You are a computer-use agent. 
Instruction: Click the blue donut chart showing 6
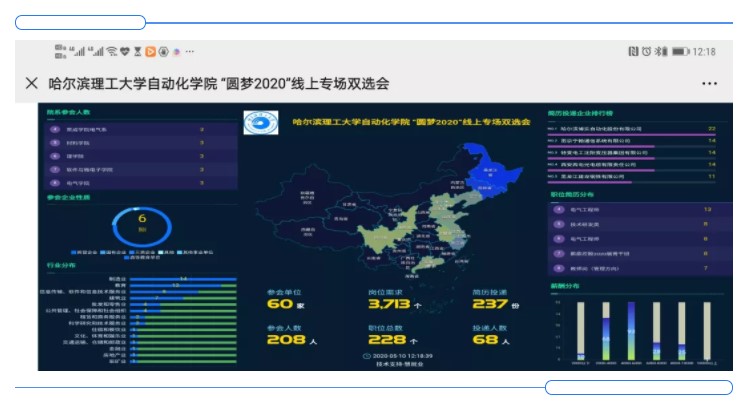point(142,223)
